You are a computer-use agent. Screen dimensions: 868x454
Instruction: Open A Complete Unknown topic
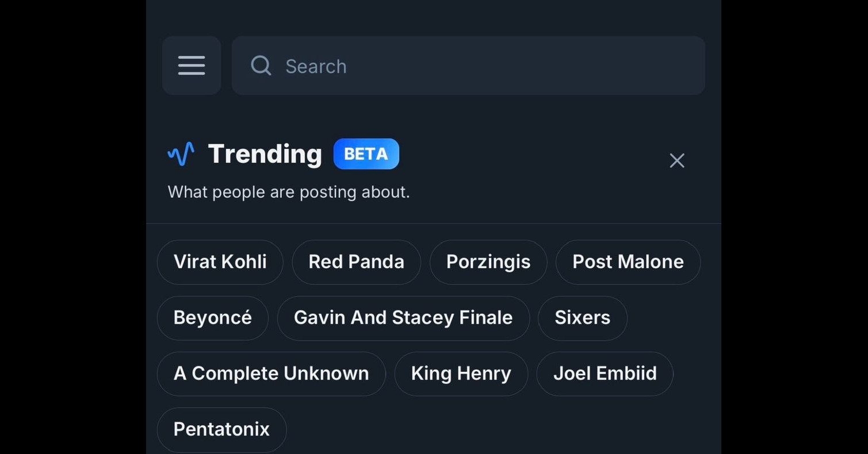(271, 374)
